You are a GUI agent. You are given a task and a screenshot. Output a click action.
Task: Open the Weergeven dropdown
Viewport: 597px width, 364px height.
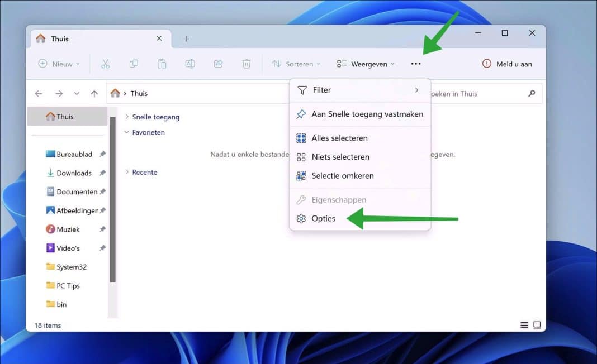[366, 64]
